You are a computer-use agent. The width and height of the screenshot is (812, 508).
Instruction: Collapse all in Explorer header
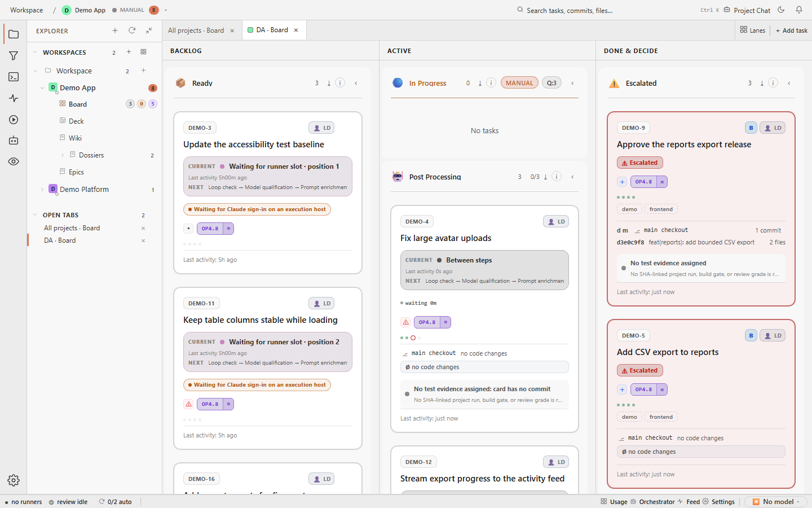coord(149,30)
